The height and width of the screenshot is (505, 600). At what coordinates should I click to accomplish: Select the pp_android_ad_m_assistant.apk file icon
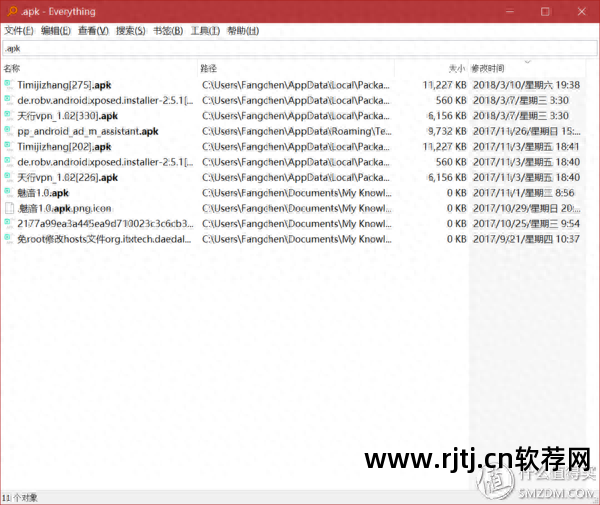click(x=8, y=131)
